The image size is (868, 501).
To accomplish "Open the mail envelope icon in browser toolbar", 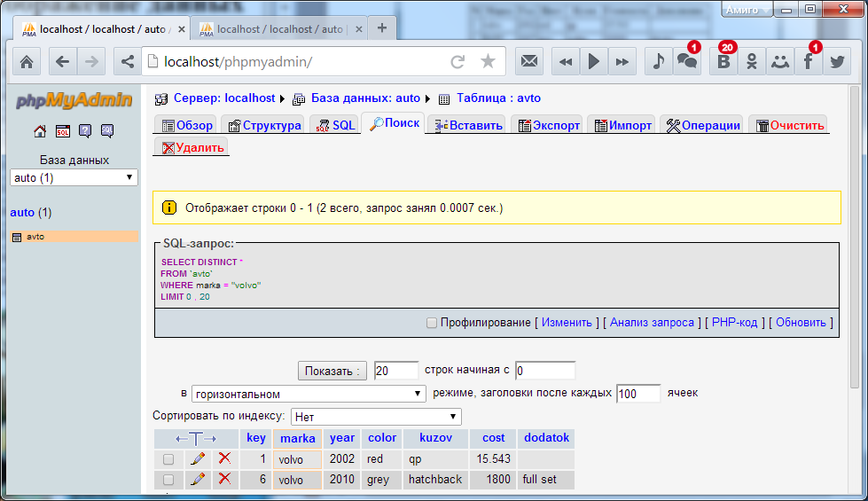I will (529, 61).
